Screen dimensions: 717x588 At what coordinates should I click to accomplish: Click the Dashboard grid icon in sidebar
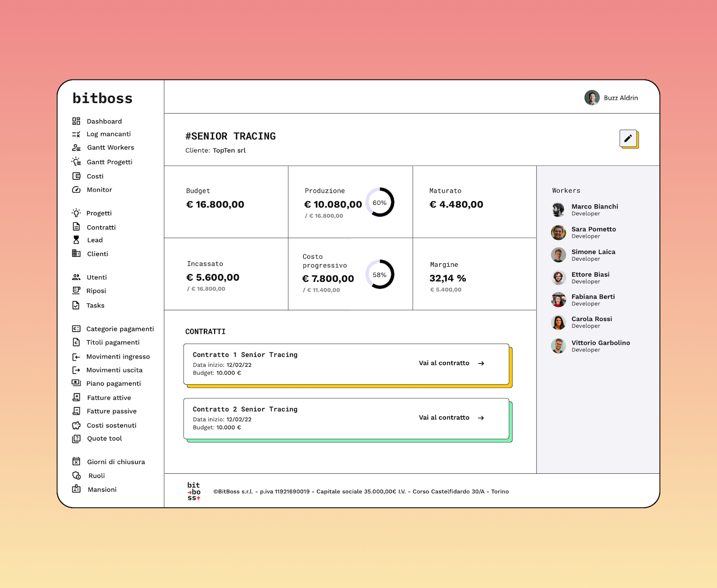pyautogui.click(x=76, y=121)
